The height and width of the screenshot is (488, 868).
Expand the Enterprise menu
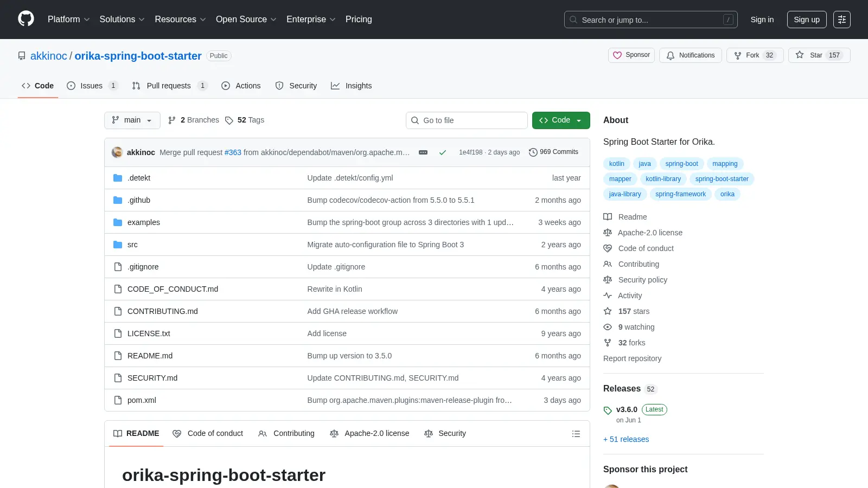pyautogui.click(x=311, y=19)
